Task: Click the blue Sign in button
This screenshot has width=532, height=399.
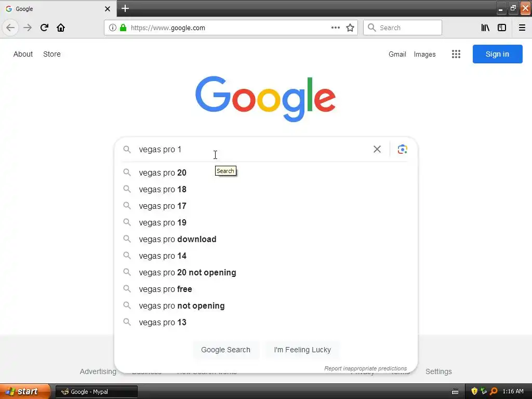Action: click(x=497, y=54)
